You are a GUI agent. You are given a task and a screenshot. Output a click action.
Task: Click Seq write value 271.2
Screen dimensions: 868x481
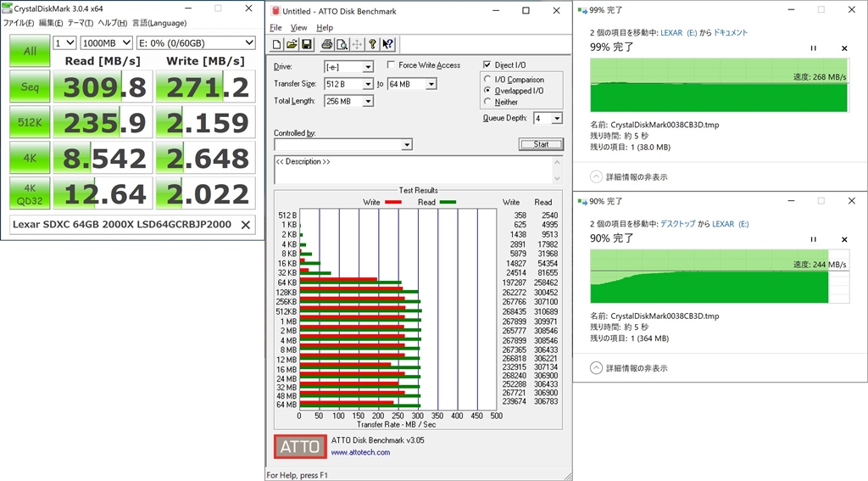206,87
